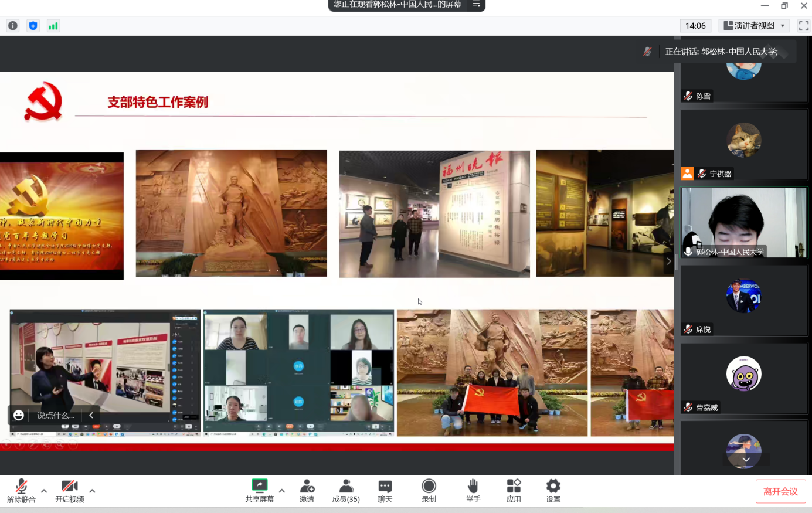This screenshot has width=812, height=513.
Task: Raise hand using 举手 icon
Action: [x=473, y=491]
